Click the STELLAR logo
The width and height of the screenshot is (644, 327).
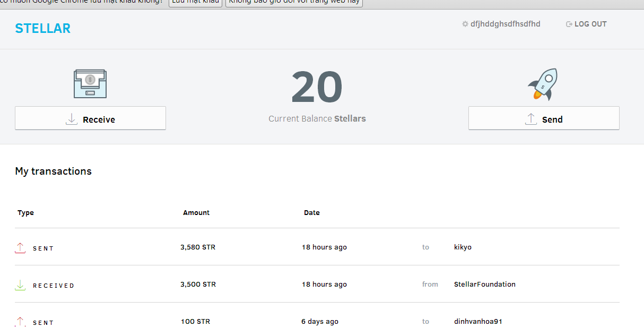coord(43,29)
